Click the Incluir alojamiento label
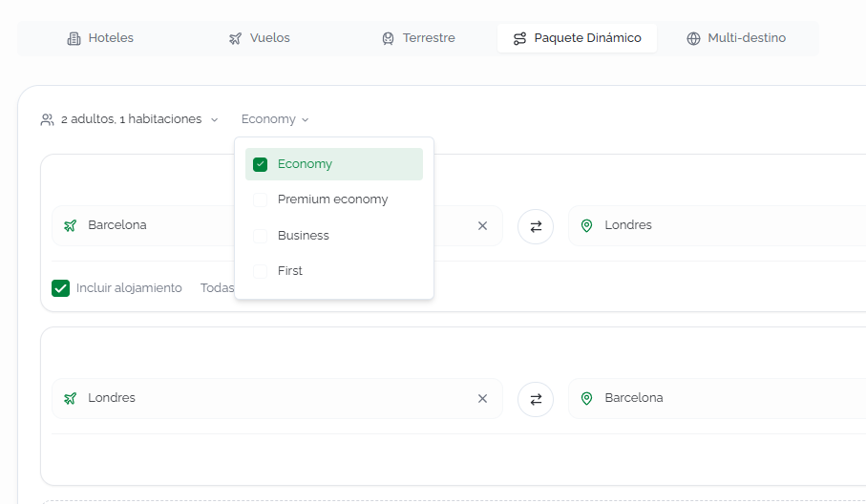Viewport: 866px width, 504px height. (129, 288)
